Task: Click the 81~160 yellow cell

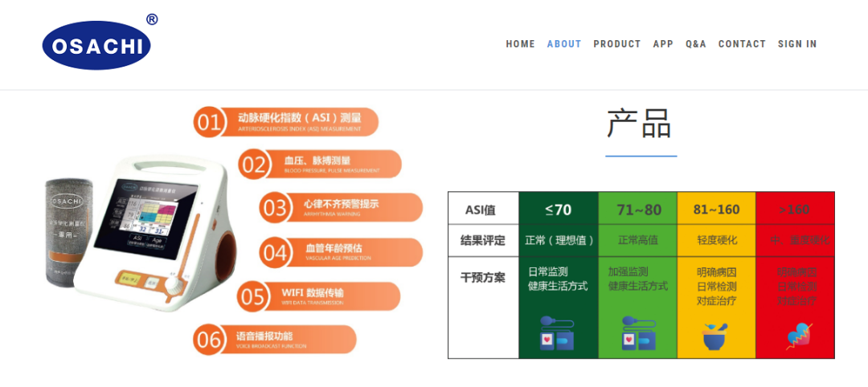Action: click(717, 210)
